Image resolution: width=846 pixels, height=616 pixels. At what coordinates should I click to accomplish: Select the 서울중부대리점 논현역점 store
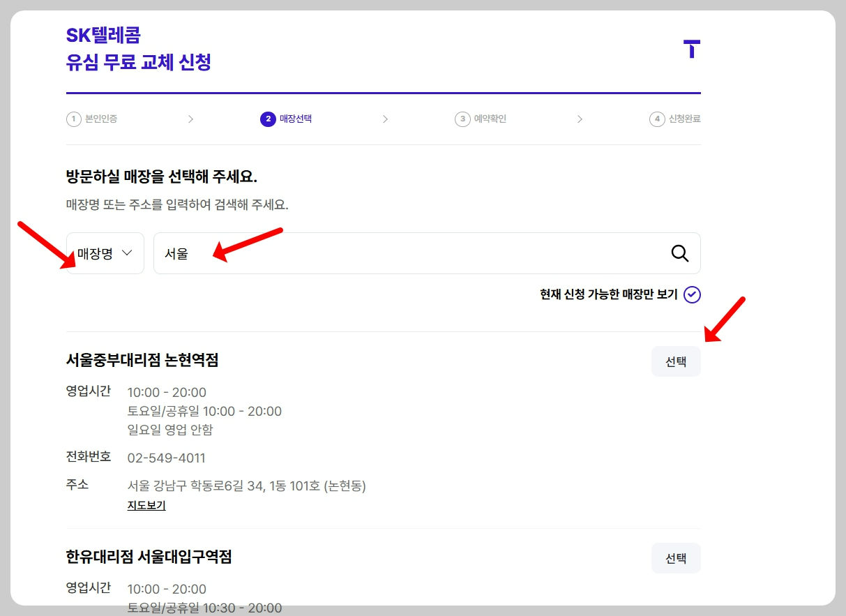[676, 362]
